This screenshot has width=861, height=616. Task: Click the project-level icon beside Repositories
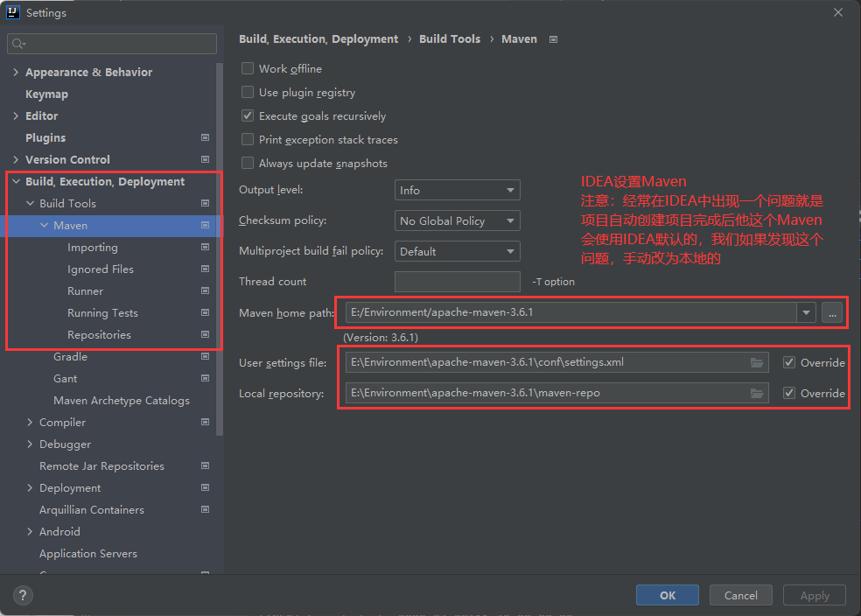pos(206,335)
